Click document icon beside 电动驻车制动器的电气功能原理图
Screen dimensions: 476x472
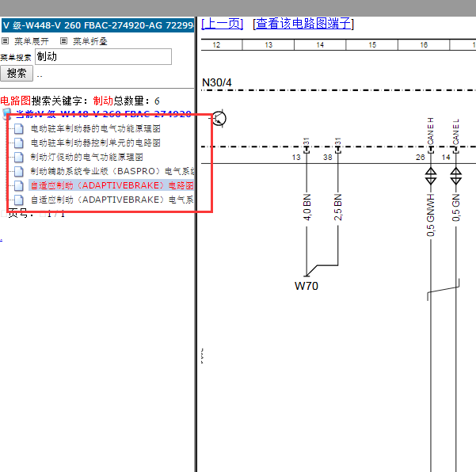(19, 129)
